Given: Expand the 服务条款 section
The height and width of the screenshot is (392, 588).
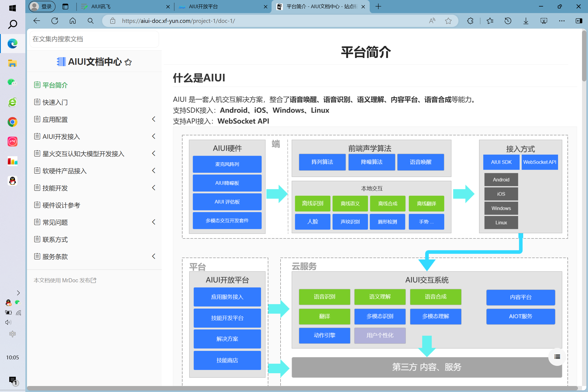Looking at the screenshot, I should pos(154,256).
